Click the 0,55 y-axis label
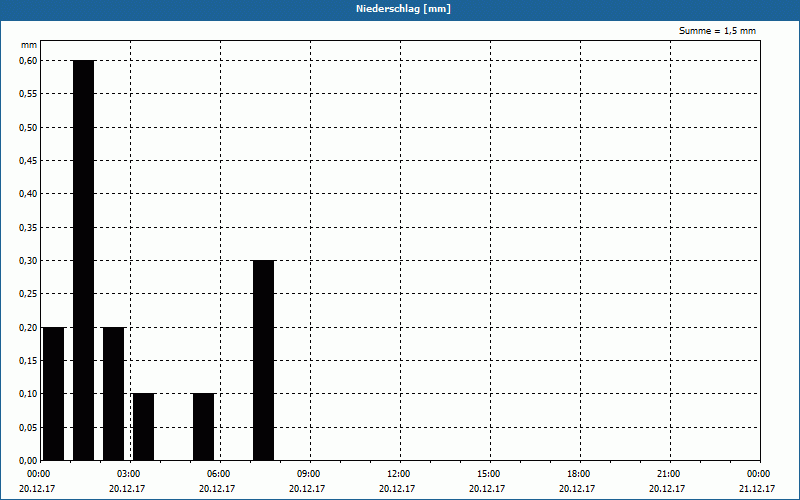Viewport: 800px width, 500px height. coord(28,94)
